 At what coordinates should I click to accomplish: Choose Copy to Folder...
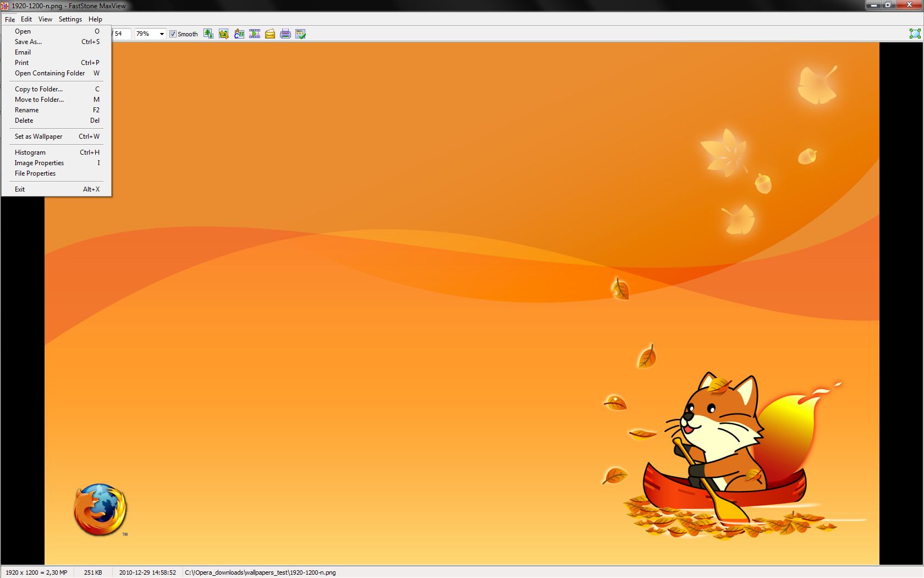pyautogui.click(x=56, y=89)
